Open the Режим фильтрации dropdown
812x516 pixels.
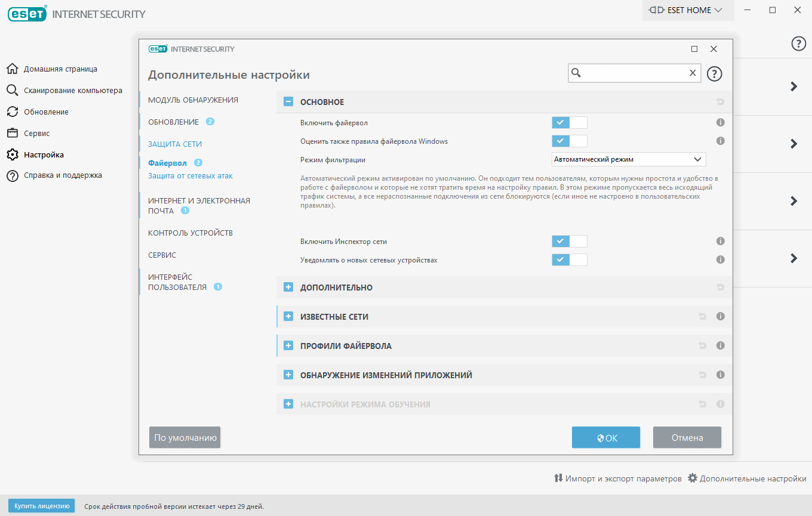(x=628, y=159)
